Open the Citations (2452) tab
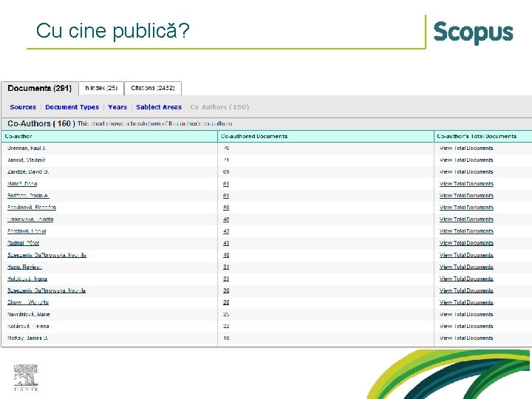The image size is (532, 399). [x=153, y=88]
